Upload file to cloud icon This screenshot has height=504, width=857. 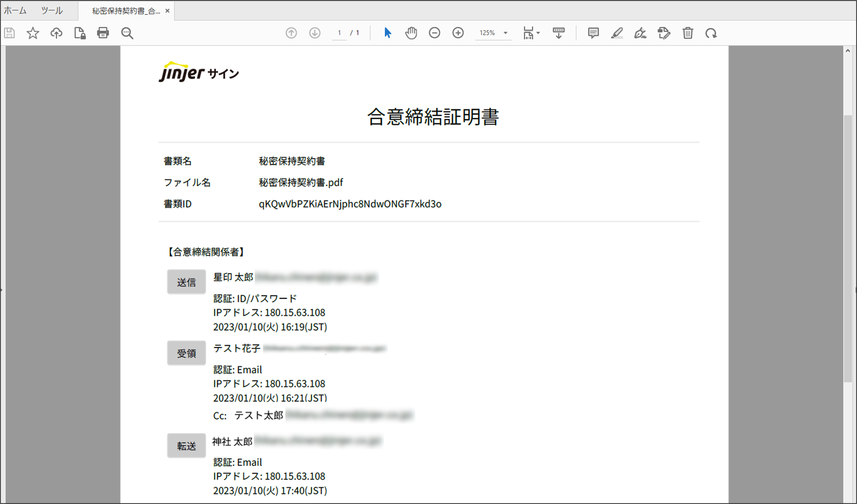click(x=56, y=33)
